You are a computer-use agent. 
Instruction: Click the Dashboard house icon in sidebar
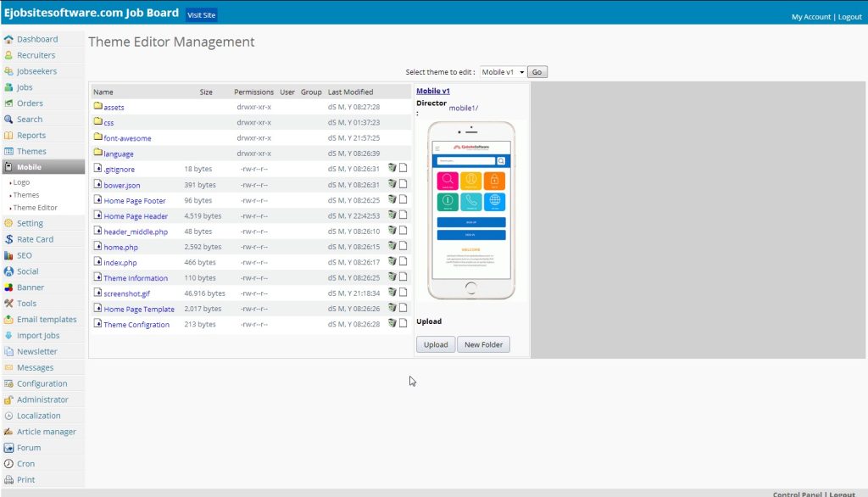[x=8, y=39]
